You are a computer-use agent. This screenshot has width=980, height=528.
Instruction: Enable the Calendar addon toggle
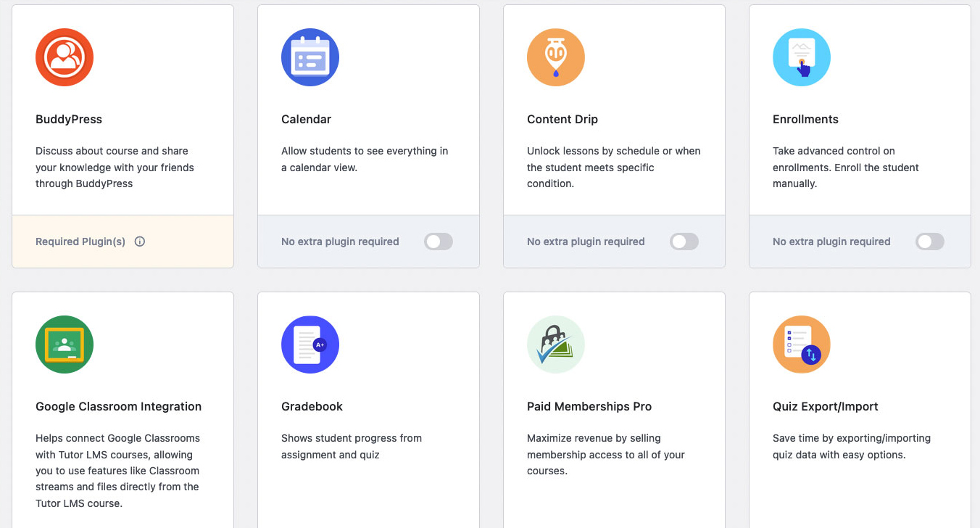[439, 242]
